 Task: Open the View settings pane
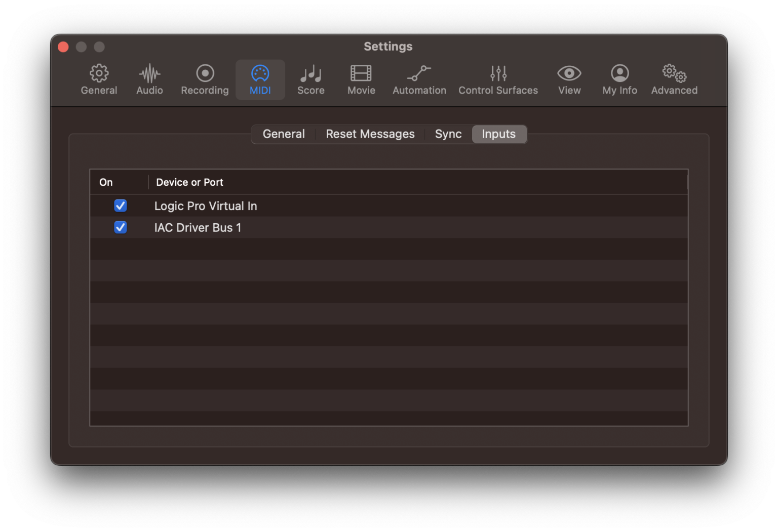(569, 79)
